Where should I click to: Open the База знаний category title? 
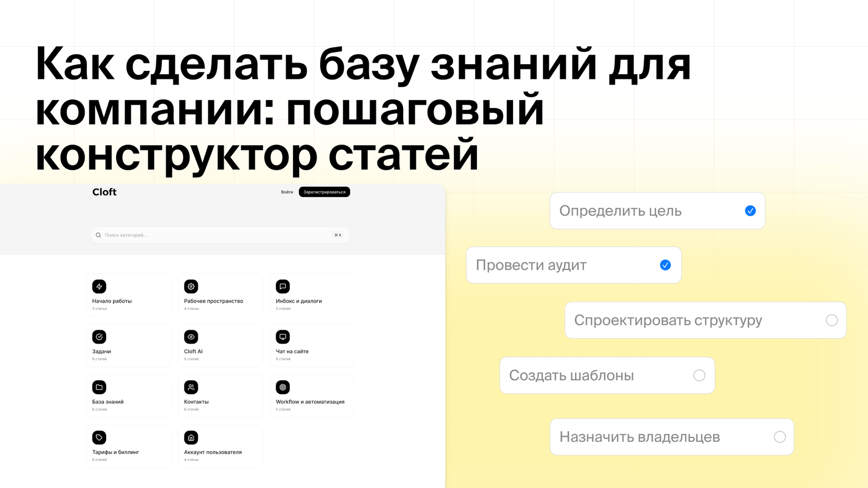coord(108,402)
